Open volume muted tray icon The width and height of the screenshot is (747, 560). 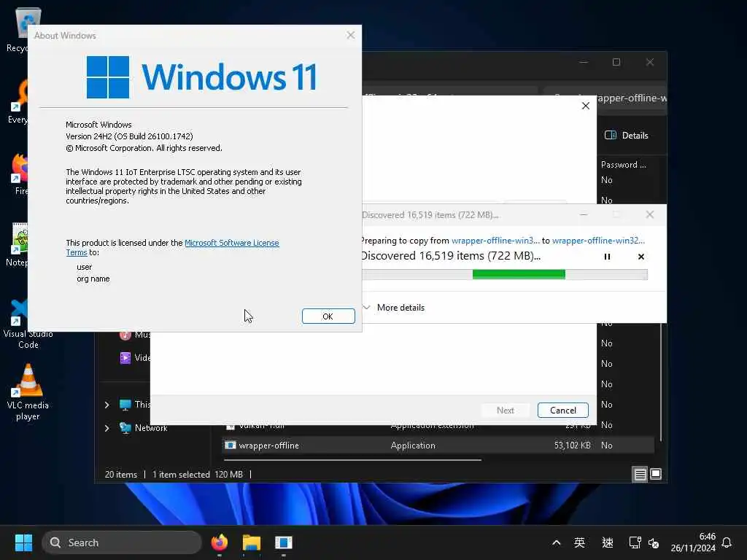tap(654, 542)
